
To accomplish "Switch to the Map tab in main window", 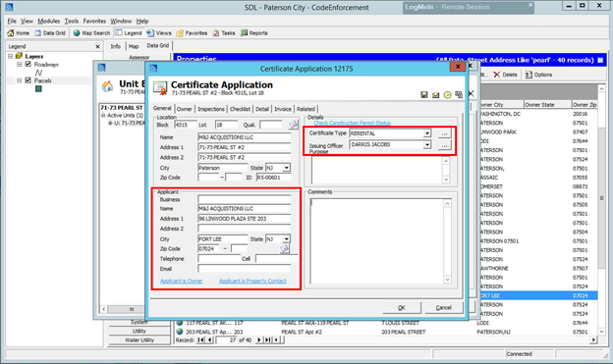I will (x=134, y=46).
